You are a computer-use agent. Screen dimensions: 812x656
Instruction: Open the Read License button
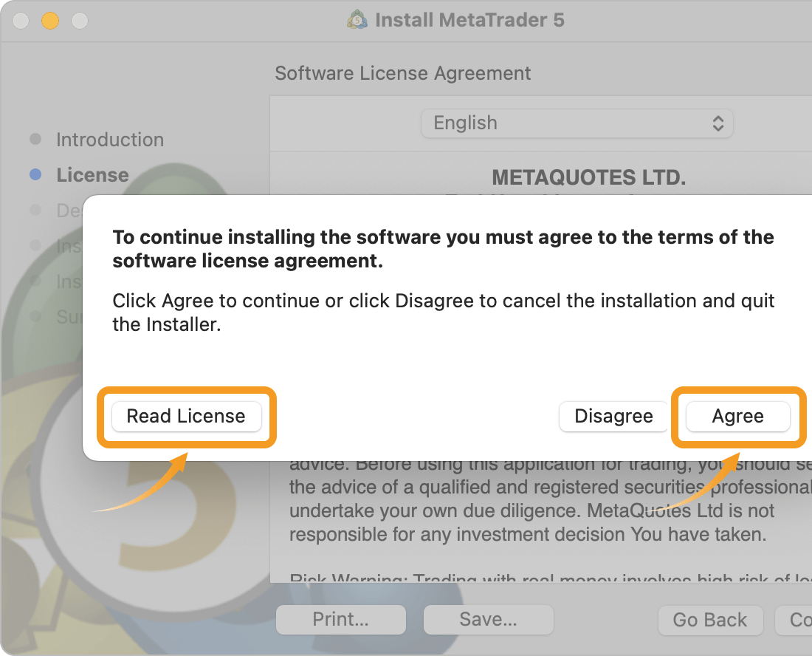(187, 416)
